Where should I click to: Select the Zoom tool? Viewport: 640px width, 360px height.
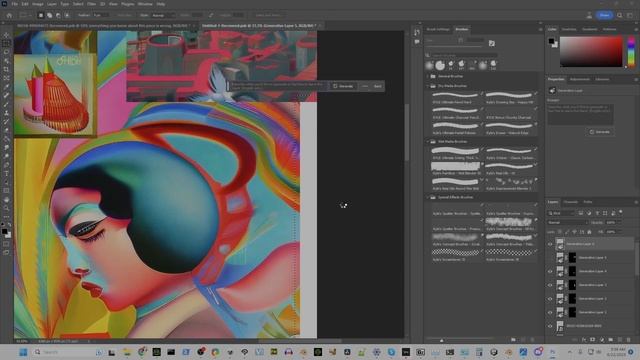click(6, 208)
